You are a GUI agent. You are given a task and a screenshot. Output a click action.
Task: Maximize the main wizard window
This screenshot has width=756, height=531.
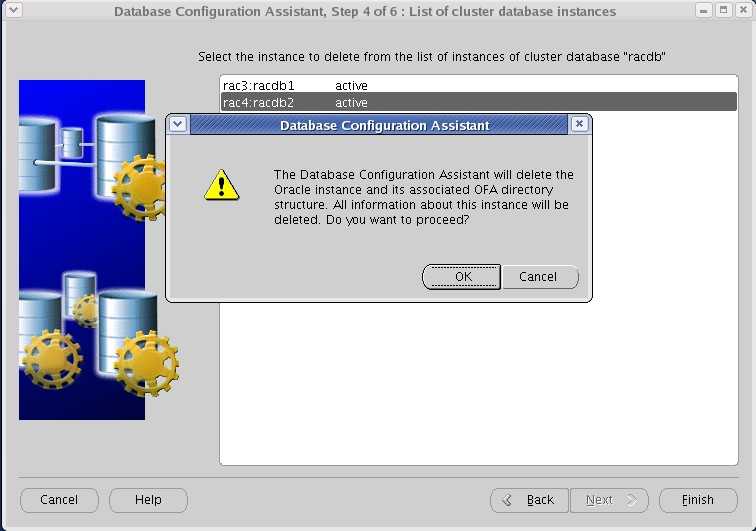click(x=723, y=10)
